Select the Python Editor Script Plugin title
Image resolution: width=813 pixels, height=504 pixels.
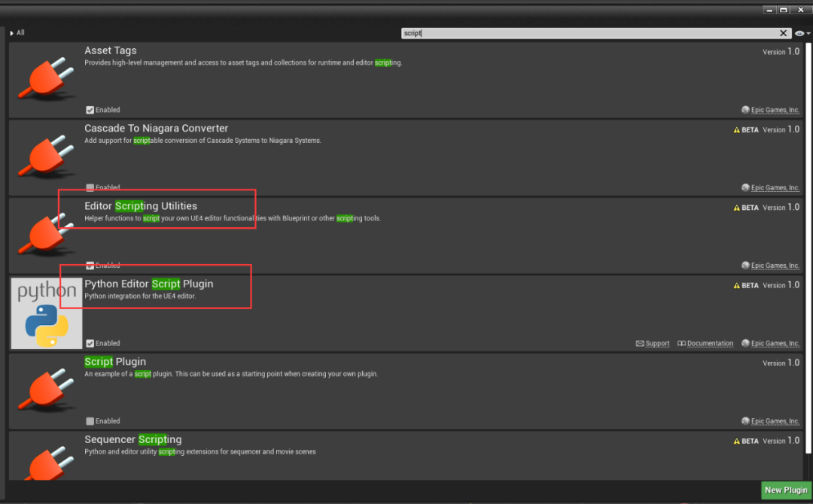pyautogui.click(x=149, y=284)
